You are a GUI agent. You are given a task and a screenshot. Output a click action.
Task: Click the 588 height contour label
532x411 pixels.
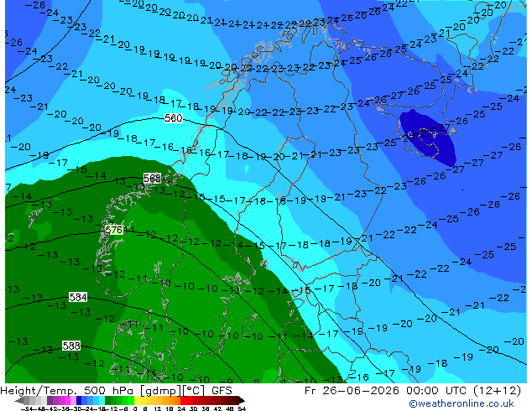pyautogui.click(x=71, y=346)
